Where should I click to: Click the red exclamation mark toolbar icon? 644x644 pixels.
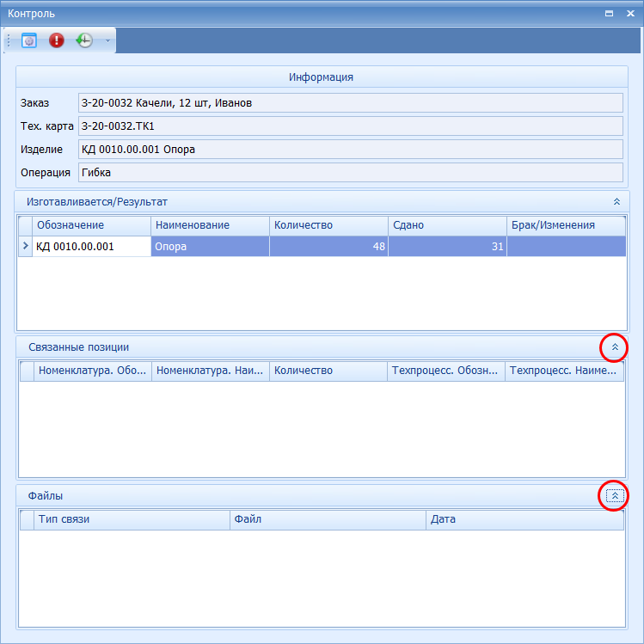click(57, 40)
